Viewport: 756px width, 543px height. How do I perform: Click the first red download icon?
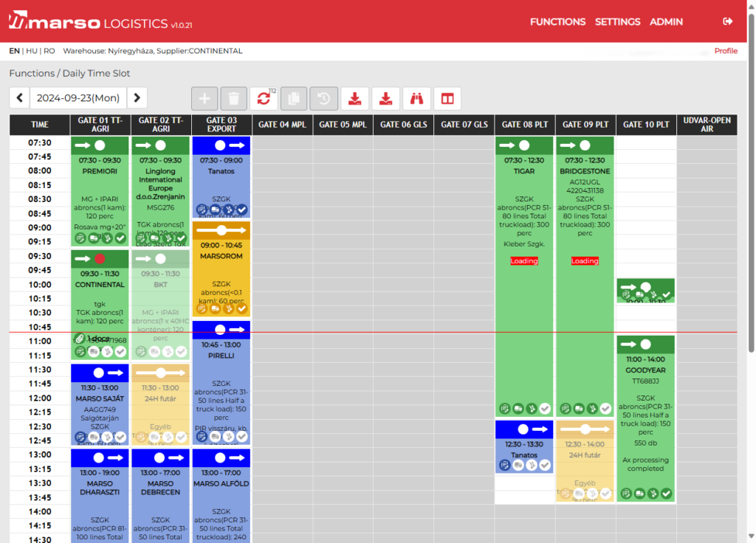(355, 99)
